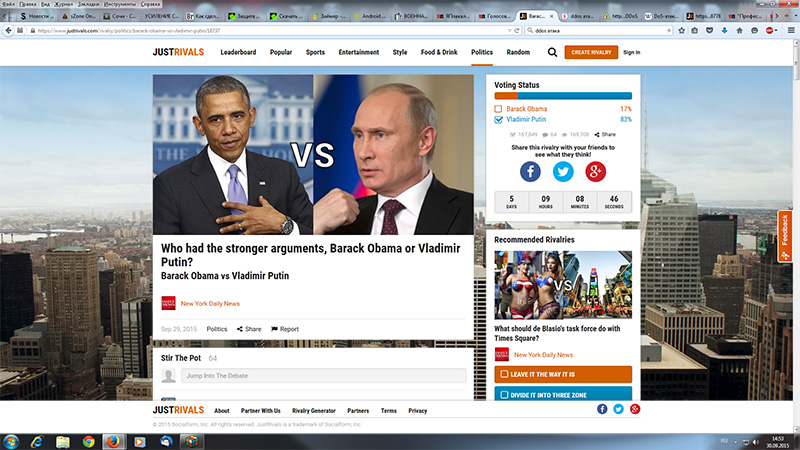Go to the Leaderboard nav item

click(x=238, y=52)
